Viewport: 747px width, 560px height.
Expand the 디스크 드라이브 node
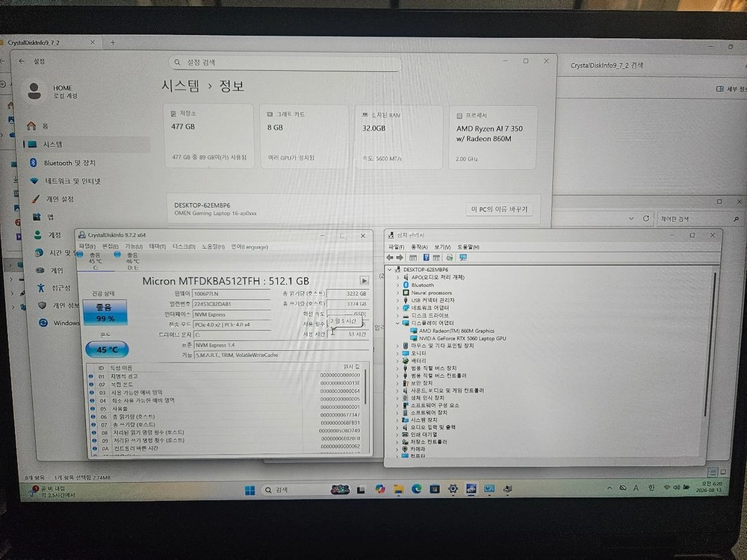click(x=398, y=315)
